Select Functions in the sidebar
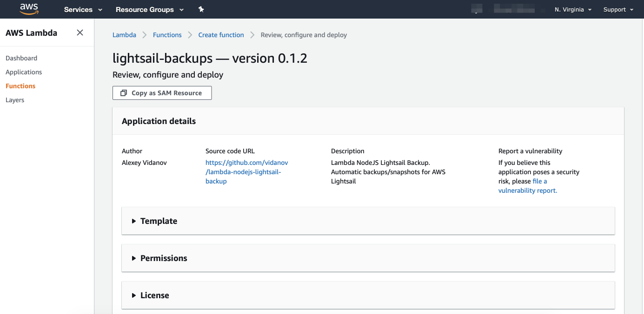This screenshot has height=314, width=644. click(20, 86)
